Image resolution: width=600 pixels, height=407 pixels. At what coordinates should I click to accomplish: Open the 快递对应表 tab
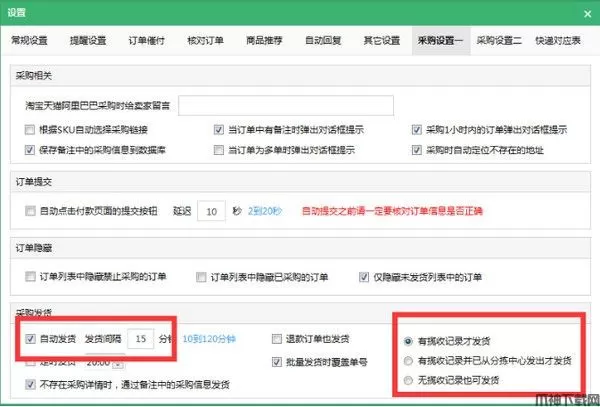click(x=558, y=40)
